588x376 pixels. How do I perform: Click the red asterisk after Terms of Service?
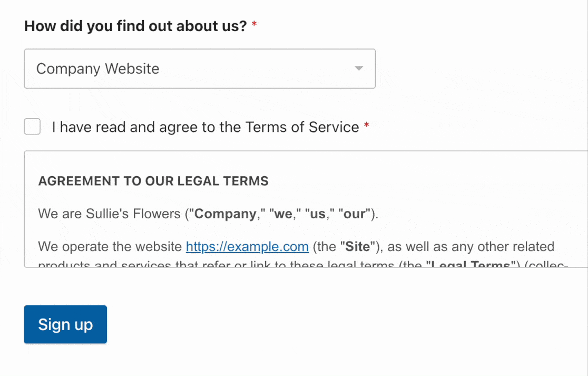tap(367, 126)
